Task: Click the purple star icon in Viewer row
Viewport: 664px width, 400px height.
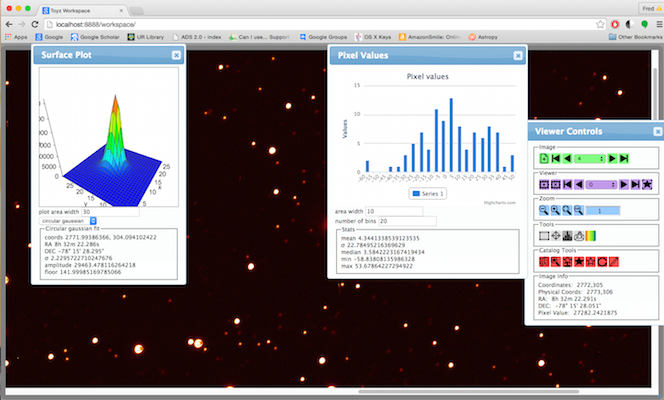Action: tap(647, 185)
